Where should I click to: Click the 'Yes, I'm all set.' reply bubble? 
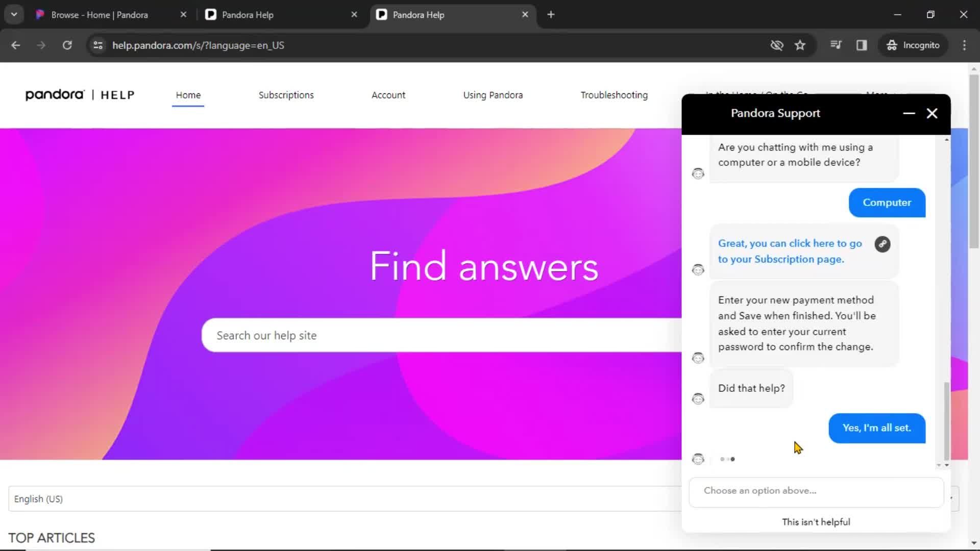876,428
